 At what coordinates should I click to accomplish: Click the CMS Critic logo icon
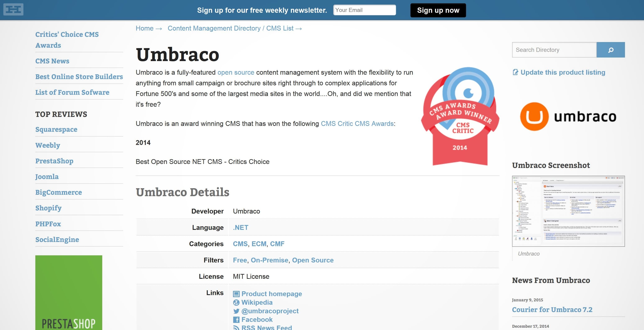(13, 9)
